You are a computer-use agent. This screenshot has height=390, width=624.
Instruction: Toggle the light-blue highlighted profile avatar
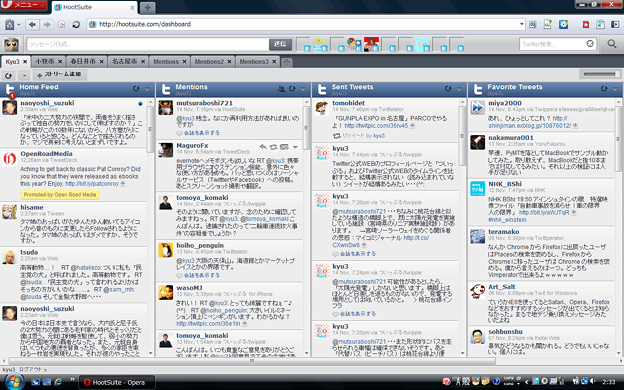coord(422,44)
